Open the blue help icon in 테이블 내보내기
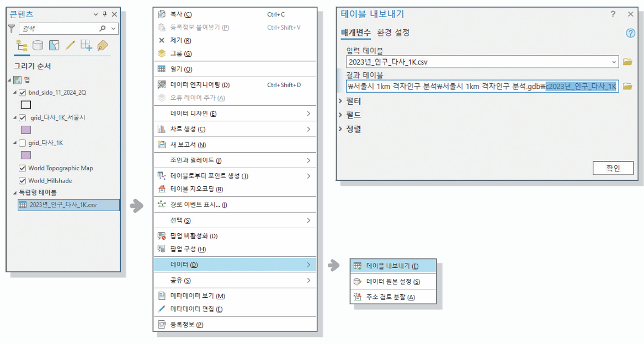644x344 pixels. (630, 33)
